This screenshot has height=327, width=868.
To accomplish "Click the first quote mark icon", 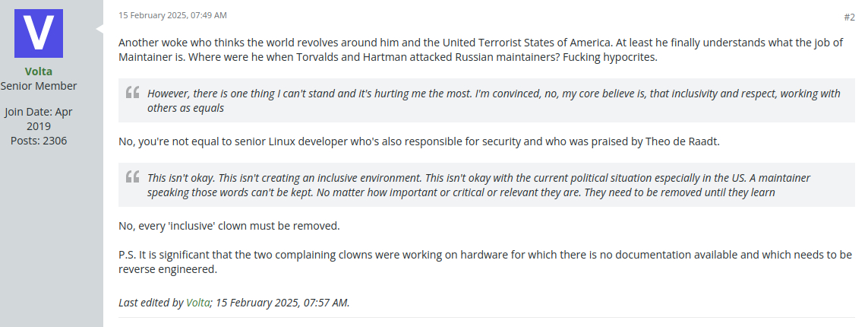I will (x=133, y=93).
